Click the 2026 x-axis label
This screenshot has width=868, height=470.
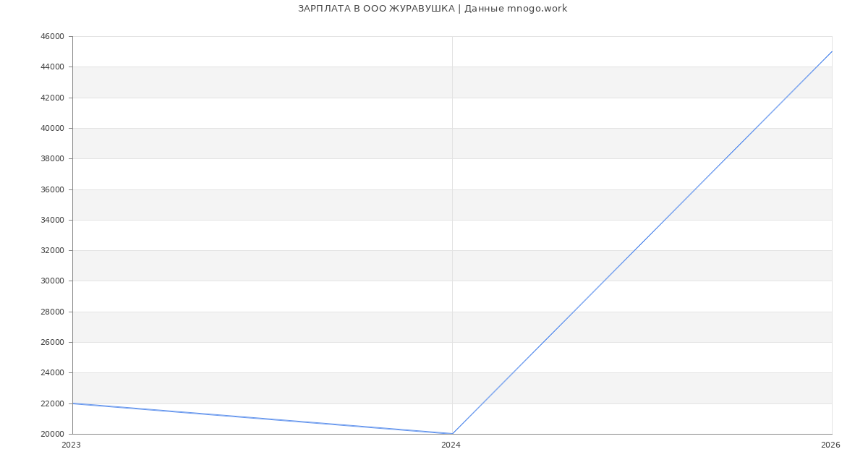(830, 445)
